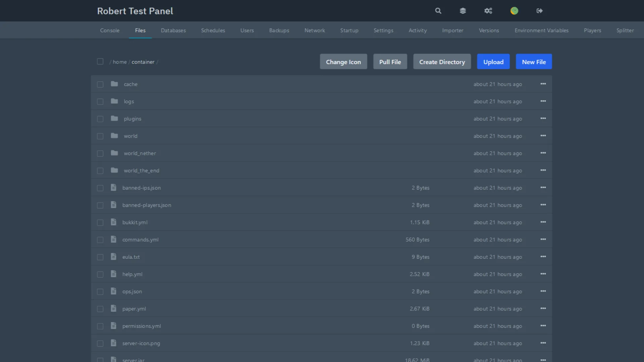Open the servers stack icon in header
Image resolution: width=644 pixels, height=362 pixels.
click(x=463, y=11)
